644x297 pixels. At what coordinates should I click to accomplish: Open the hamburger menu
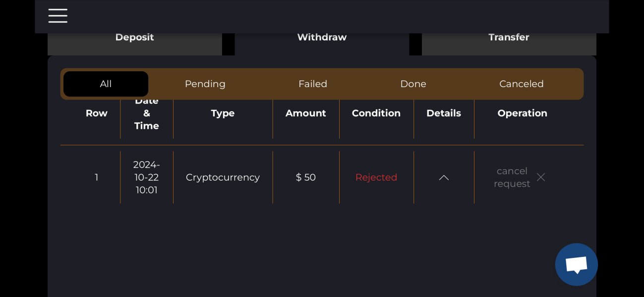pyautogui.click(x=58, y=16)
